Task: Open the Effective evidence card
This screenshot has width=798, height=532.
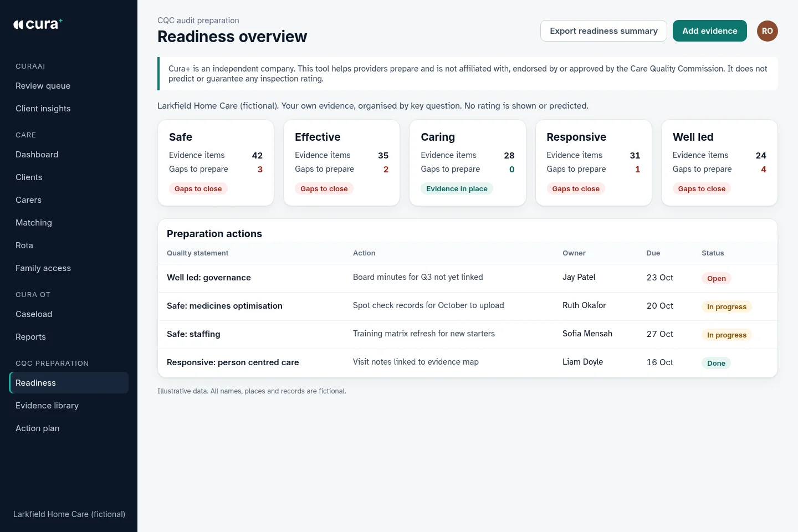Action: click(341, 163)
